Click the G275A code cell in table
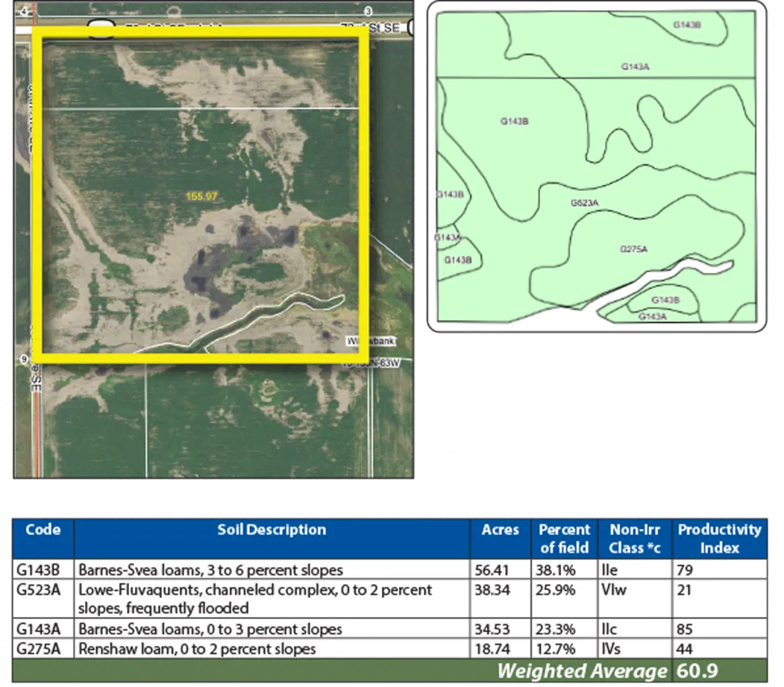This screenshot has height=687, width=784. pos(39,649)
